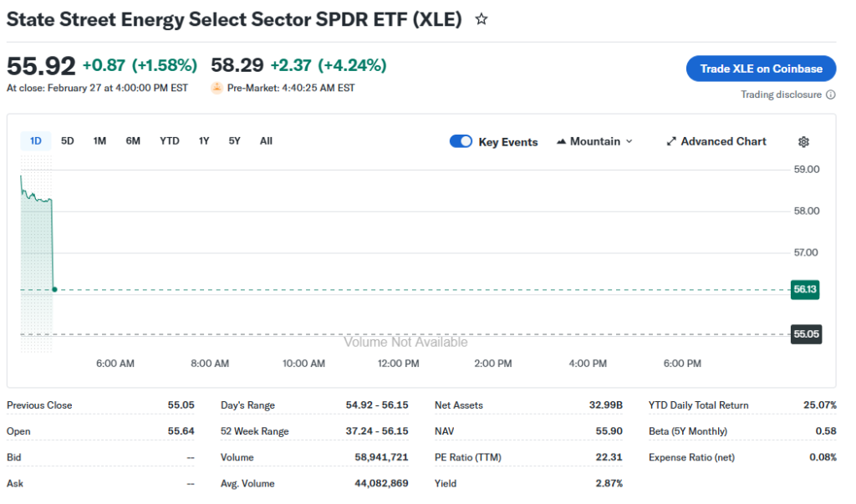Open chart settings gear icon

pos(803,142)
